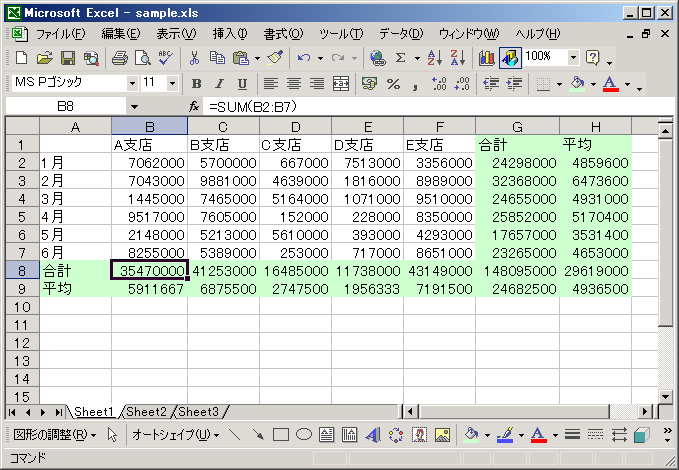Open the 挿入 menu
The image size is (679, 470).
230,34
